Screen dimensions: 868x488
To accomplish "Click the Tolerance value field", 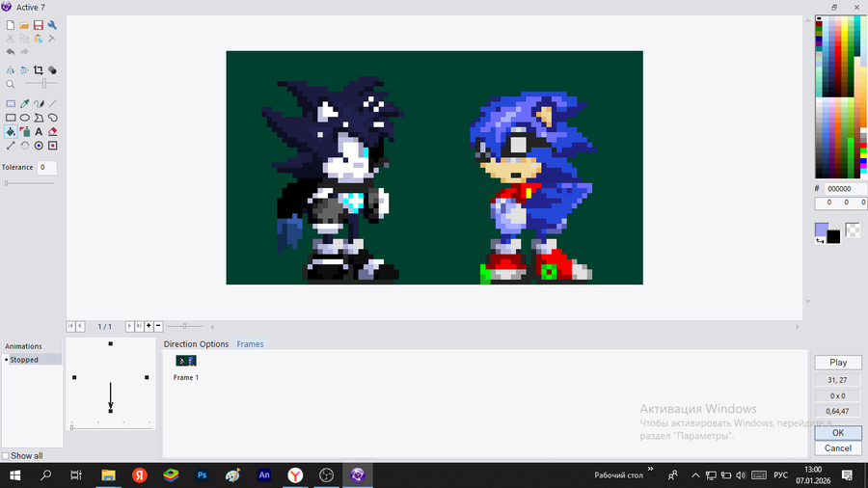I will [46, 167].
